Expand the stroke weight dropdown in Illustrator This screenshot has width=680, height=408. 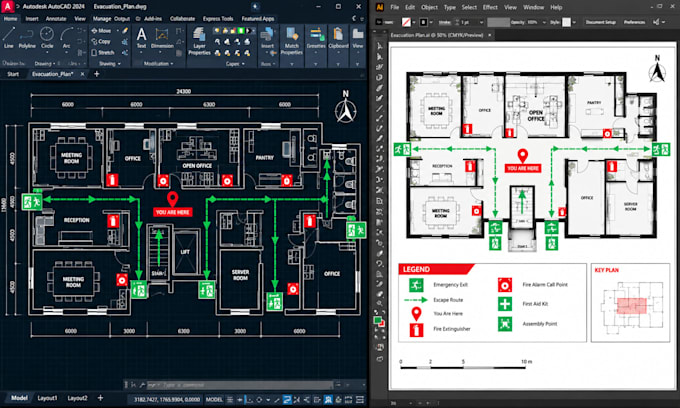pos(481,22)
